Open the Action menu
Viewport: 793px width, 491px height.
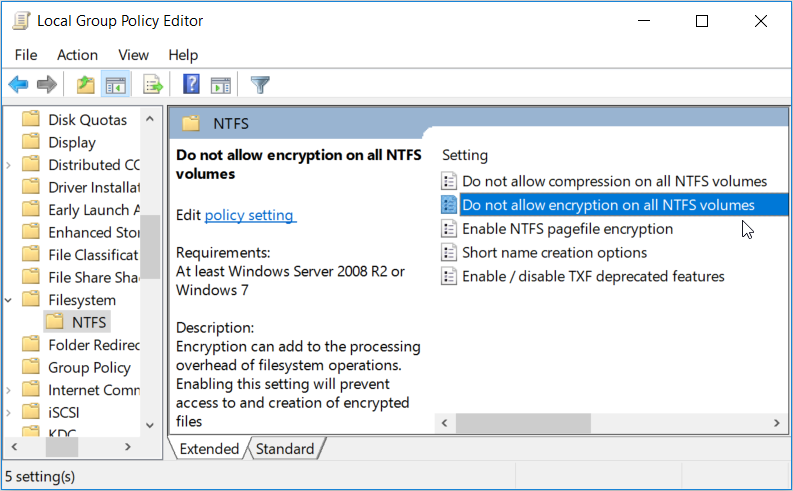tap(77, 55)
